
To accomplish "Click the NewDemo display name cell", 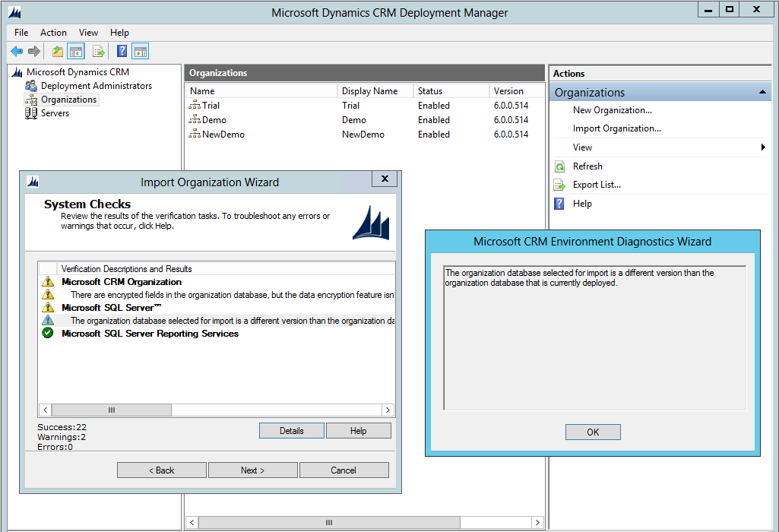I will pyautogui.click(x=363, y=134).
